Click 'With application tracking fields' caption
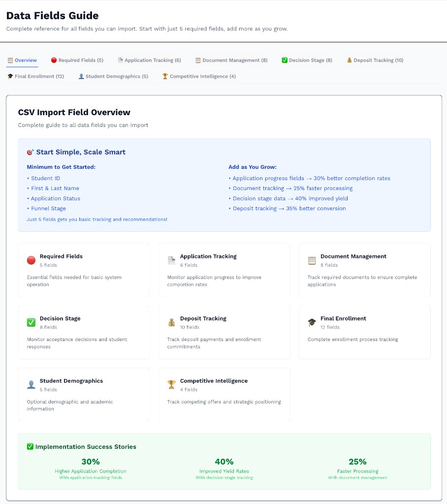 point(91,477)
